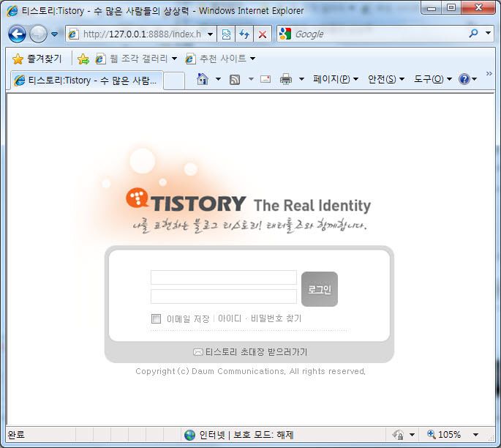Open recent pages dropdown next to Forward
The width and height of the screenshot is (501, 448).
55,34
